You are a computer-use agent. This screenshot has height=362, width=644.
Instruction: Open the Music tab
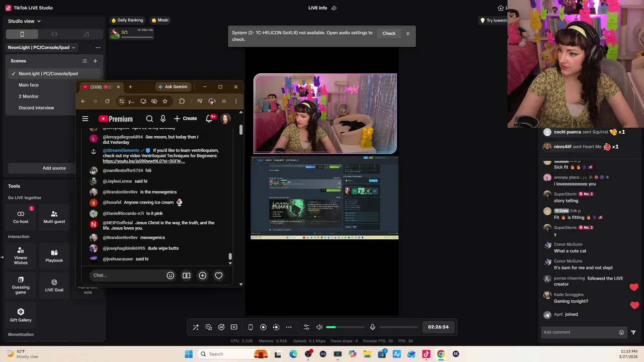pos(160,20)
